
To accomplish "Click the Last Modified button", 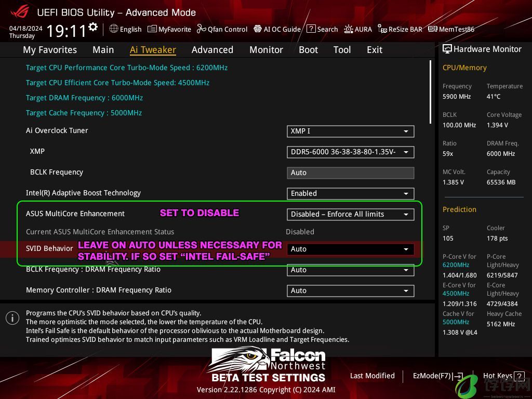I will [x=372, y=376].
